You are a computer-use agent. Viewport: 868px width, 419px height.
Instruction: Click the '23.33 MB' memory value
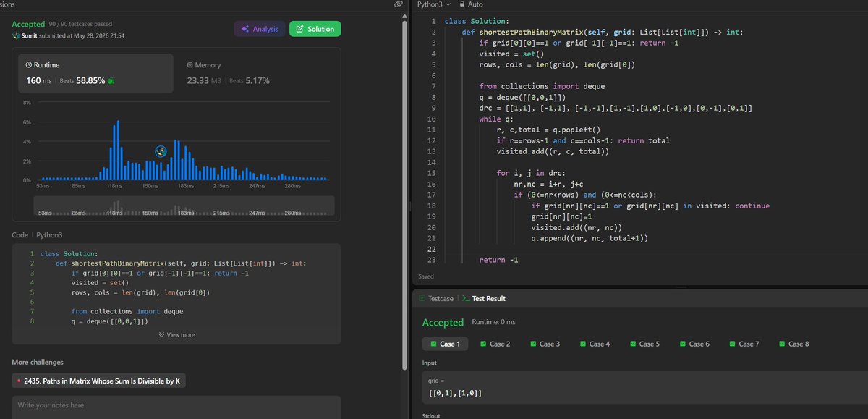(x=205, y=80)
